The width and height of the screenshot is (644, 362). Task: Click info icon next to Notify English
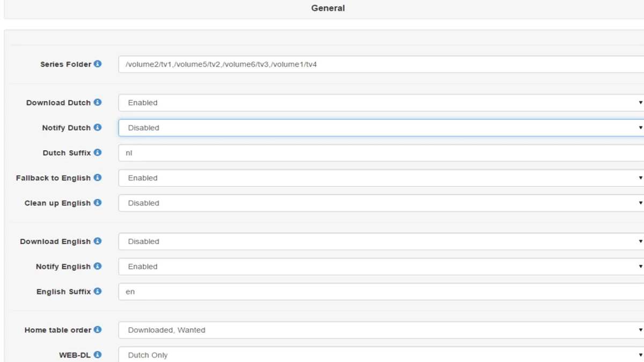point(98,266)
